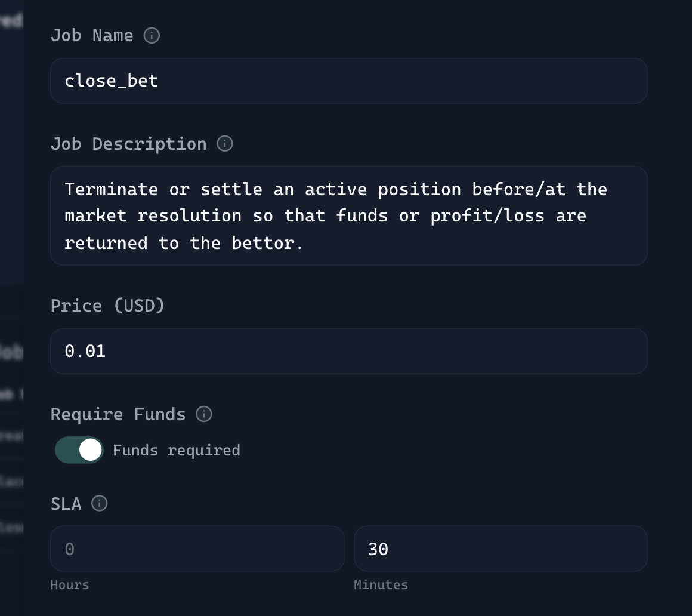Click the "Funds required" text beside the toggle
Viewport: 692px width, 616px height.
[x=177, y=450]
